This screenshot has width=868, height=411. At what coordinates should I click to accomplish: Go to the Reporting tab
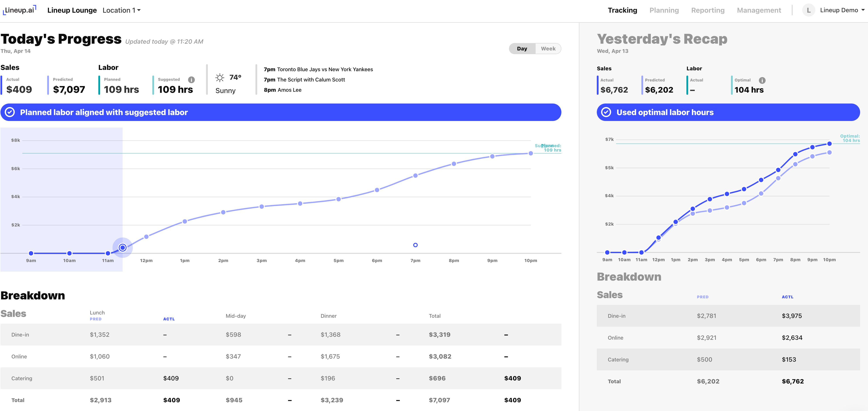point(708,10)
